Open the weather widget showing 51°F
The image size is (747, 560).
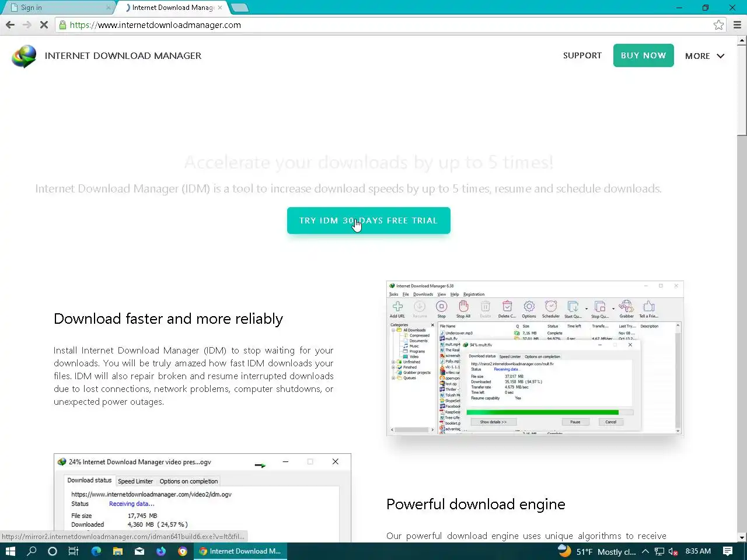(596, 551)
